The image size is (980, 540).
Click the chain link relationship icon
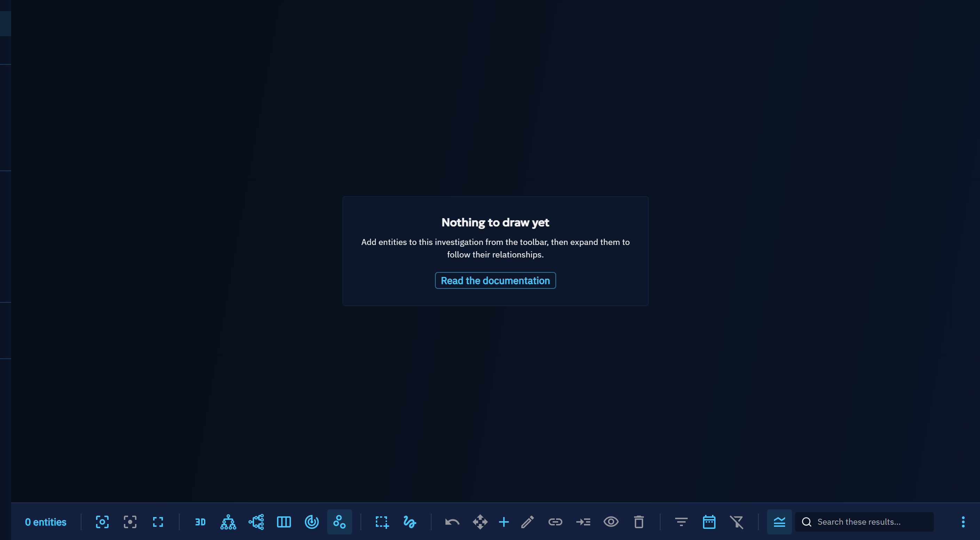pos(555,522)
